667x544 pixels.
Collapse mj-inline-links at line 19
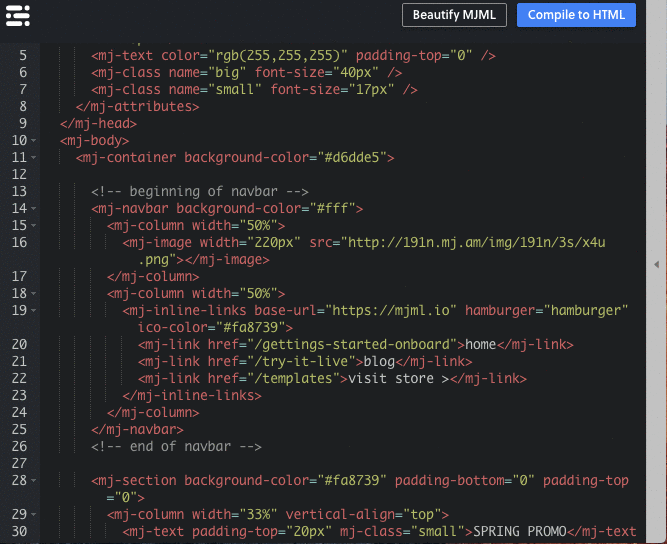pyautogui.click(x=34, y=311)
